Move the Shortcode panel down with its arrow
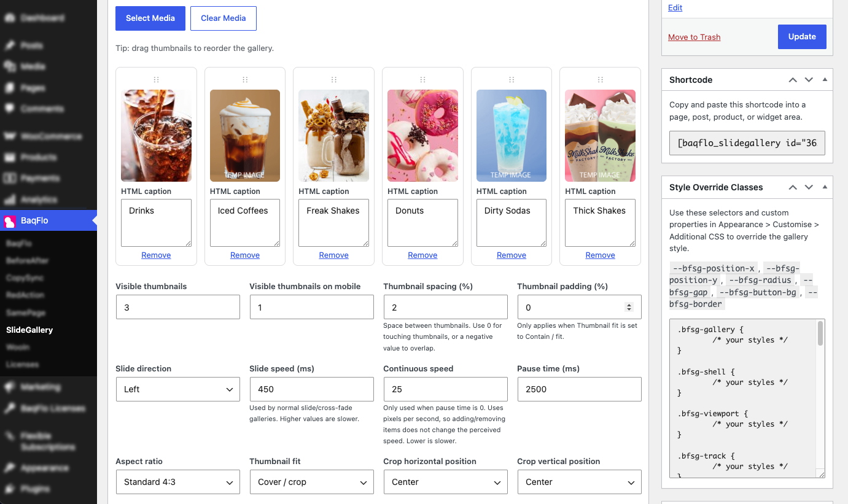 tap(809, 80)
